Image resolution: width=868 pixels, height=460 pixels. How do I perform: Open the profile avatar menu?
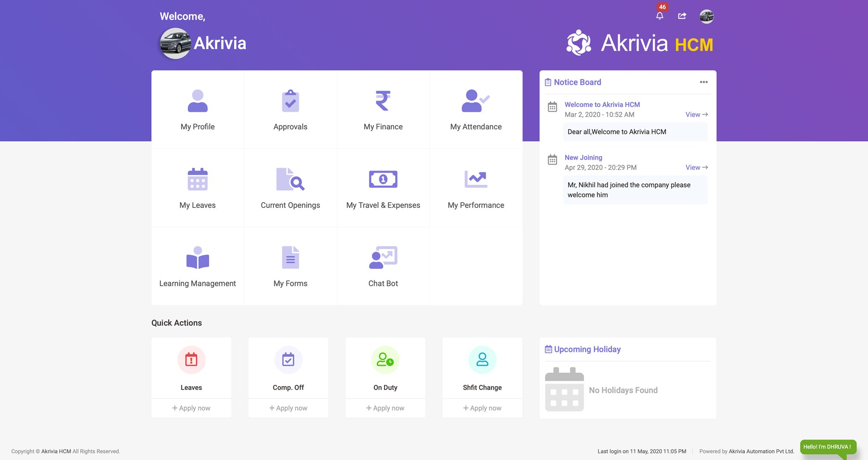(706, 16)
